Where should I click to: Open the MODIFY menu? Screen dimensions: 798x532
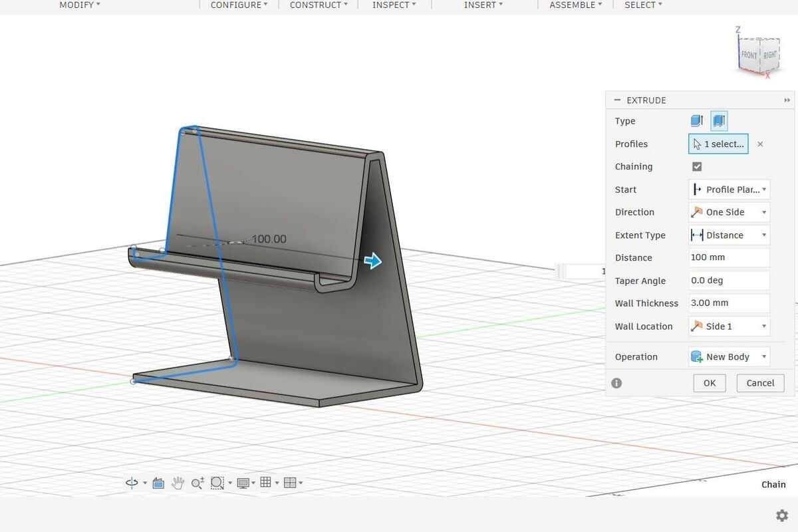click(80, 5)
